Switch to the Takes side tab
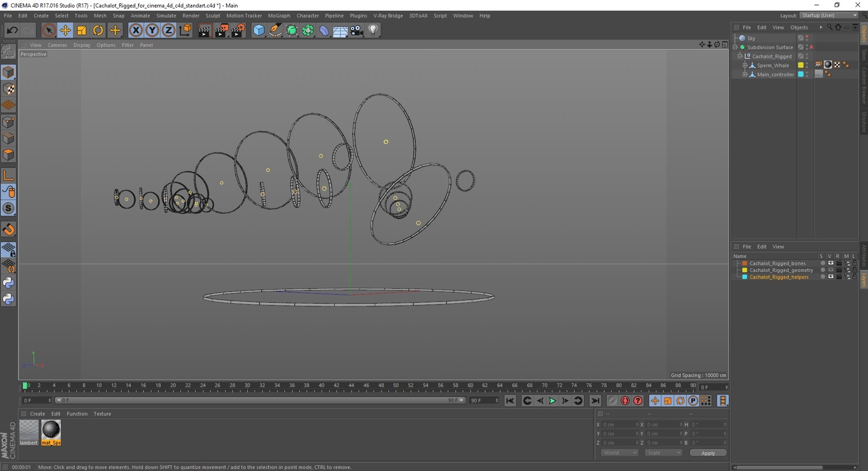 pyautogui.click(x=863, y=55)
